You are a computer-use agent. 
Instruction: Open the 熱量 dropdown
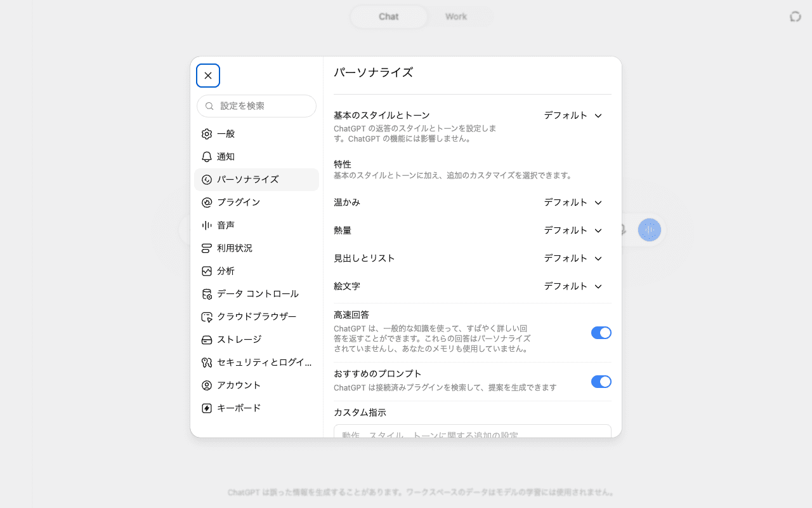pyautogui.click(x=573, y=231)
